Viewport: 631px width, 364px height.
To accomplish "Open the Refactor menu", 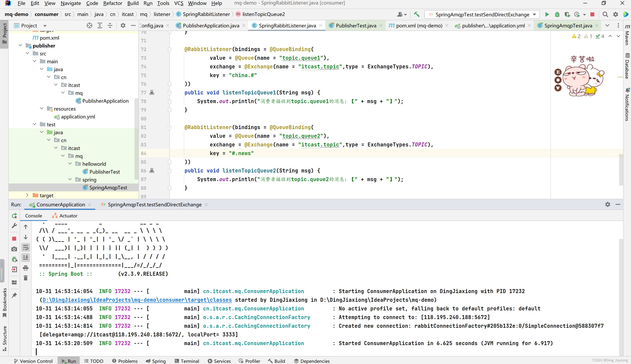I will click(113, 3).
